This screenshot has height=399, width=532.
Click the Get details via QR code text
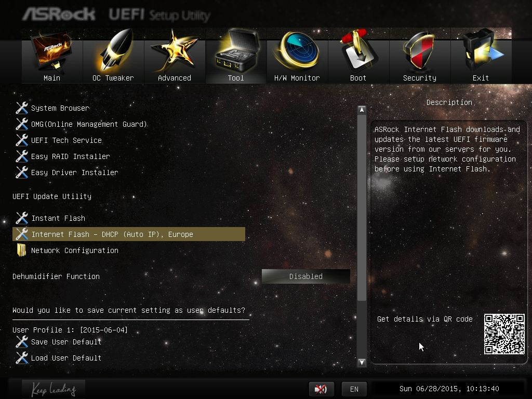click(425, 319)
